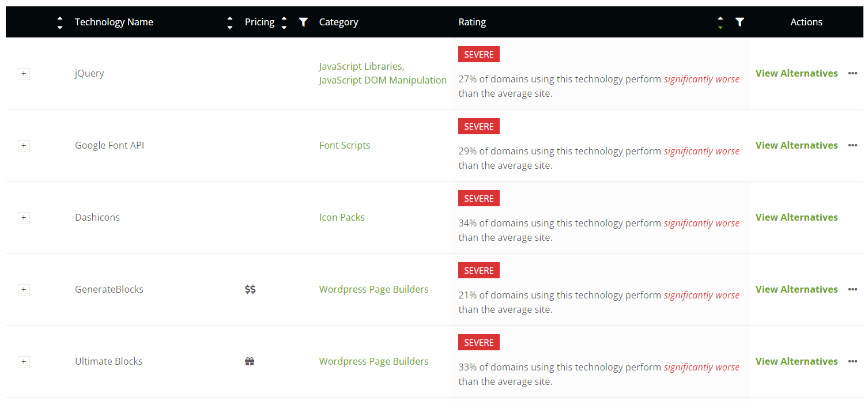
Task: Click the 21% of domains rating text
Action: pyautogui.click(x=599, y=302)
